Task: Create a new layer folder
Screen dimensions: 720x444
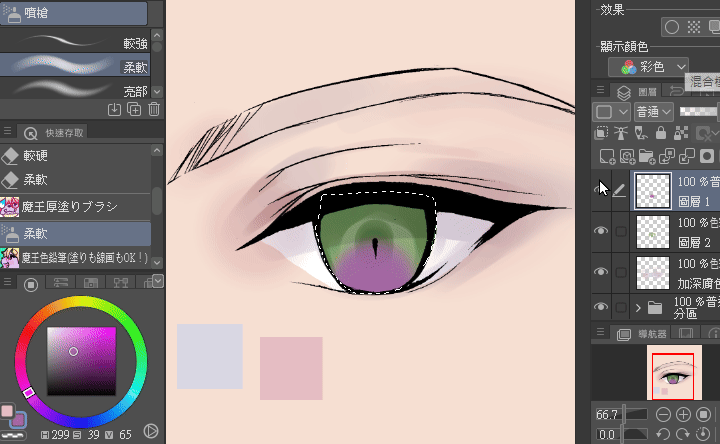Action: click(x=647, y=157)
